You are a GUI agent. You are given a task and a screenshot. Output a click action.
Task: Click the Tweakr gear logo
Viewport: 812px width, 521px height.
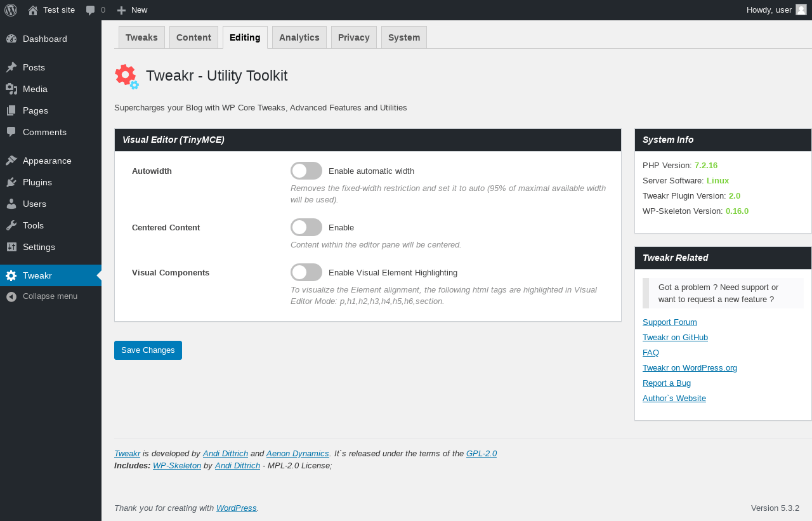tap(127, 76)
